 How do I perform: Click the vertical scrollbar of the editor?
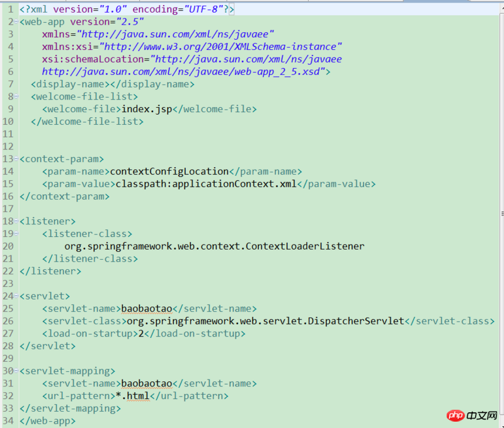(501, 214)
